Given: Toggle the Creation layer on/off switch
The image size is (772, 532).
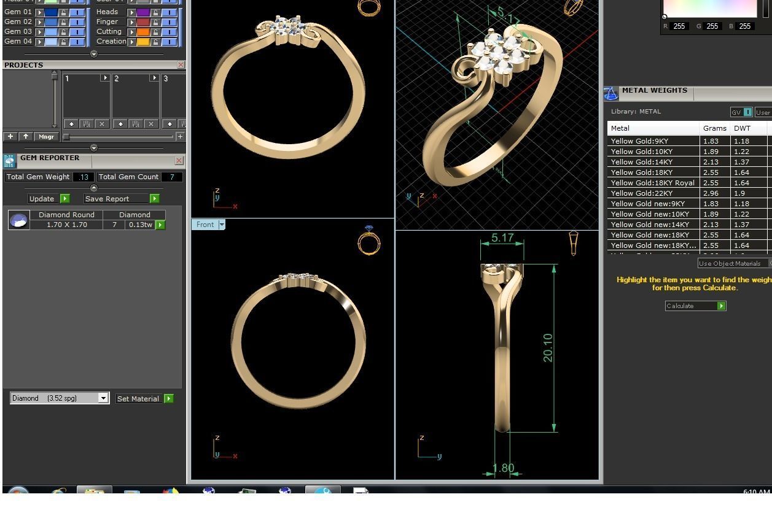Looking at the screenshot, I should pyautogui.click(x=170, y=41).
